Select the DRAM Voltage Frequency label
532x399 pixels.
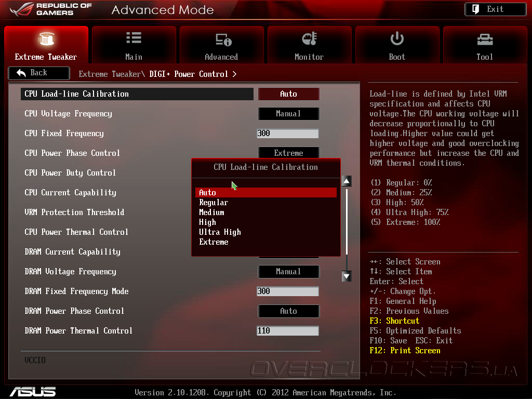[x=70, y=271]
